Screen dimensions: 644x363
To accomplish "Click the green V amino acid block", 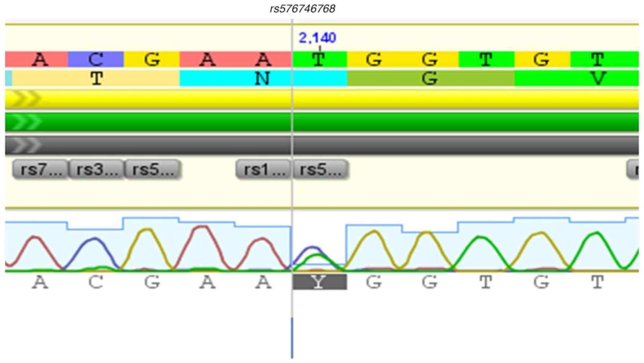I will click(598, 78).
